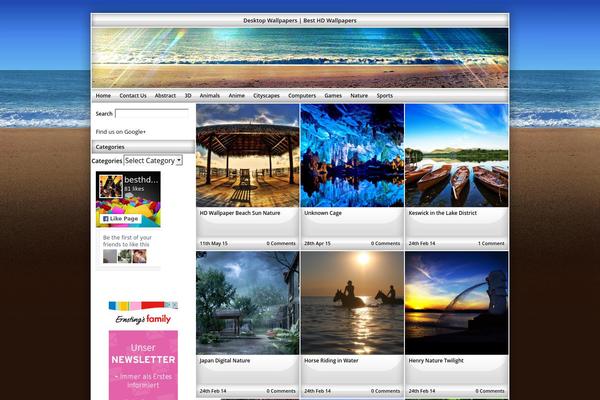Click the Japan Digital Nature title
The width and height of the screenshot is (600, 400).
(x=225, y=361)
